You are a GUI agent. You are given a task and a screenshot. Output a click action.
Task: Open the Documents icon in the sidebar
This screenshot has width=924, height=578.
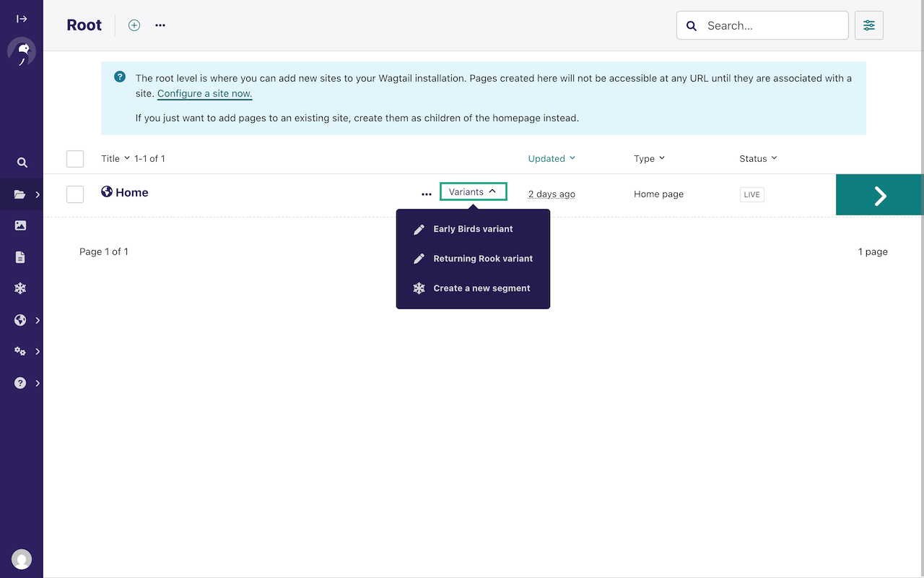pyautogui.click(x=20, y=257)
